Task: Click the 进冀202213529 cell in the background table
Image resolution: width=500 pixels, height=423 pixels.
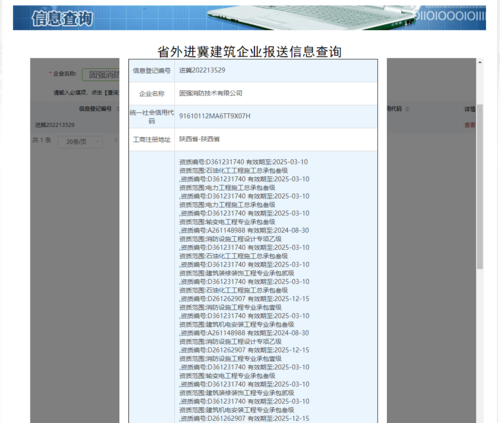Action: [55, 125]
